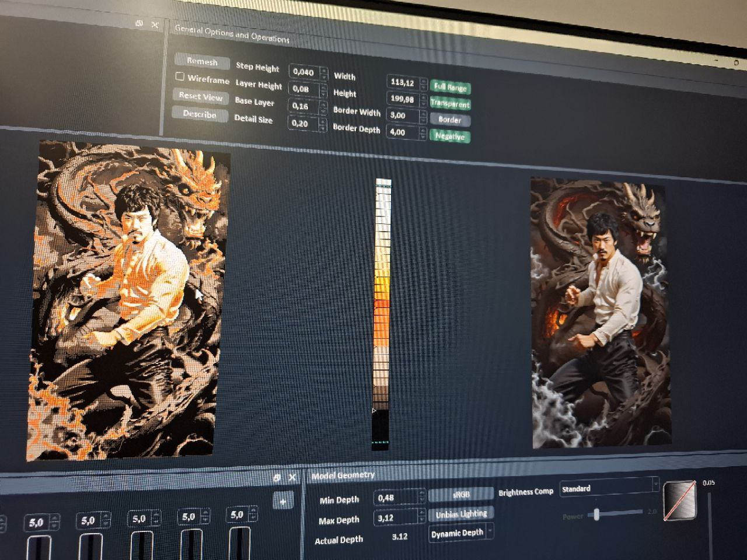
Task: Click the Power slider handle
Action: pos(597,514)
